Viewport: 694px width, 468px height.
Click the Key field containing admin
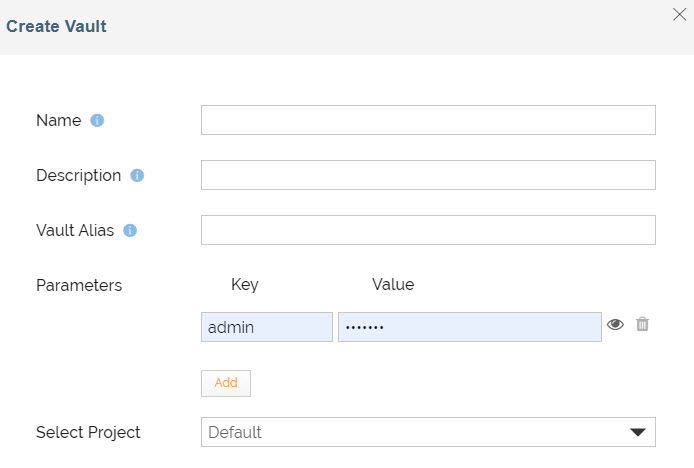tap(266, 327)
